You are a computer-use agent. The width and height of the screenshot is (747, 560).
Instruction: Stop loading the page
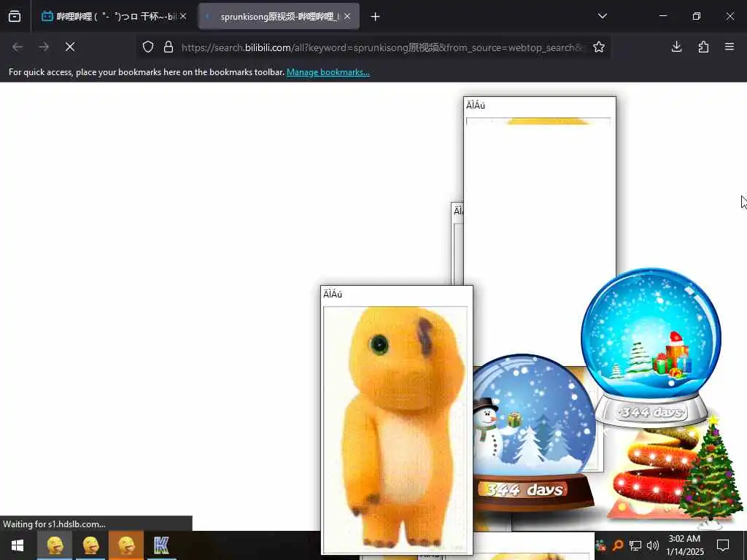[70, 47]
